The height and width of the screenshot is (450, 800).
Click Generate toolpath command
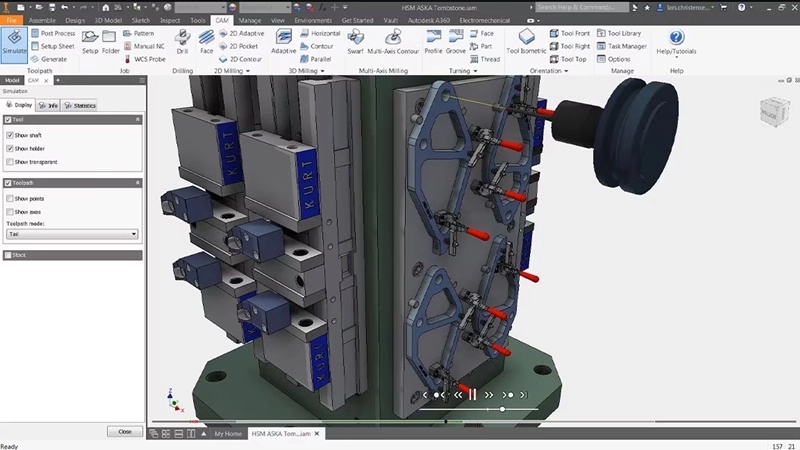pyautogui.click(x=49, y=59)
